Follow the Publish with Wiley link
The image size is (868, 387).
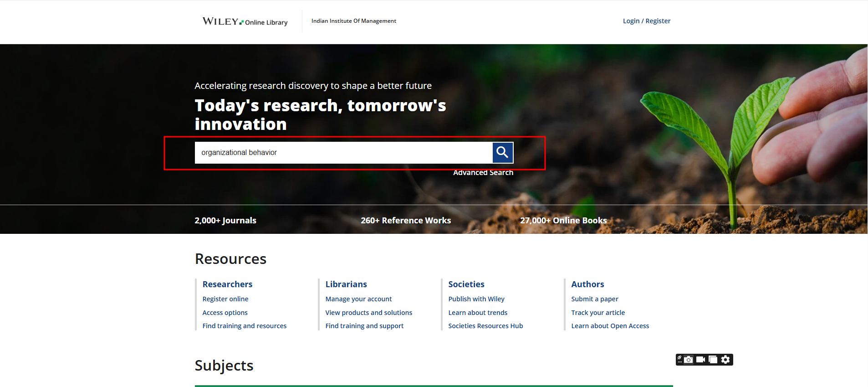[476, 299]
